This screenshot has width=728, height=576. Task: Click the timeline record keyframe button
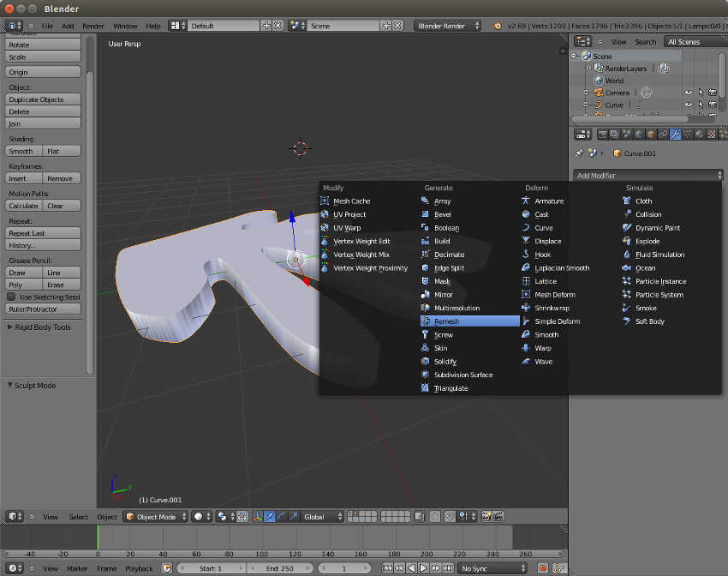pos(542,568)
